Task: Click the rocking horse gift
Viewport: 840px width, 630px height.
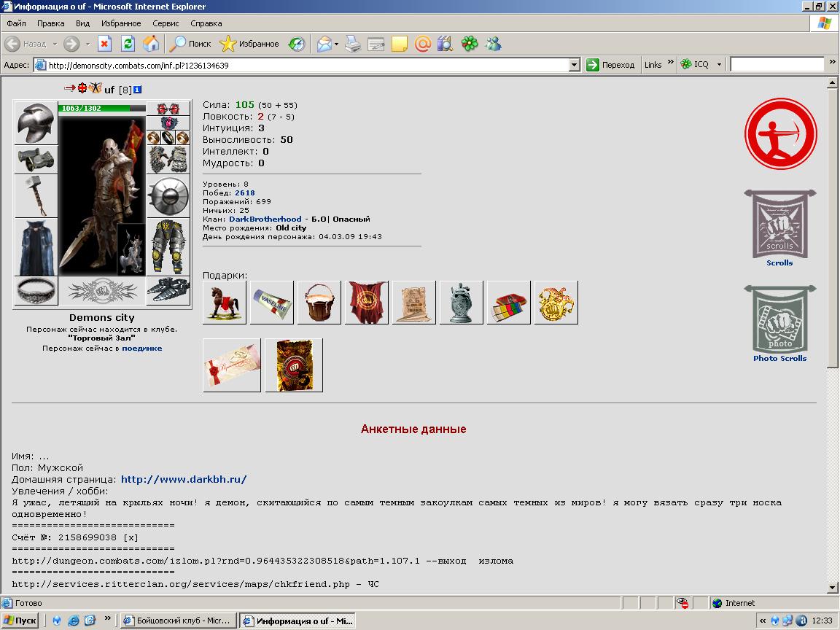Action: [225, 303]
